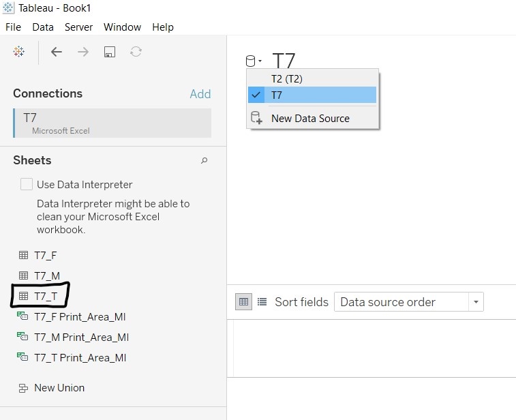Select the T7_T table icon

[23, 296]
